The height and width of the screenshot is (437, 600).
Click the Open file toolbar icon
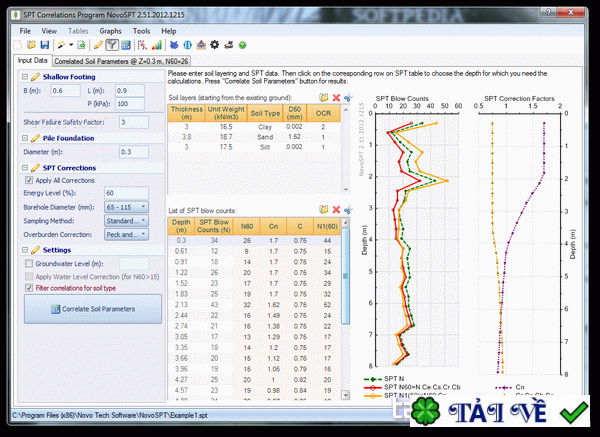point(31,45)
